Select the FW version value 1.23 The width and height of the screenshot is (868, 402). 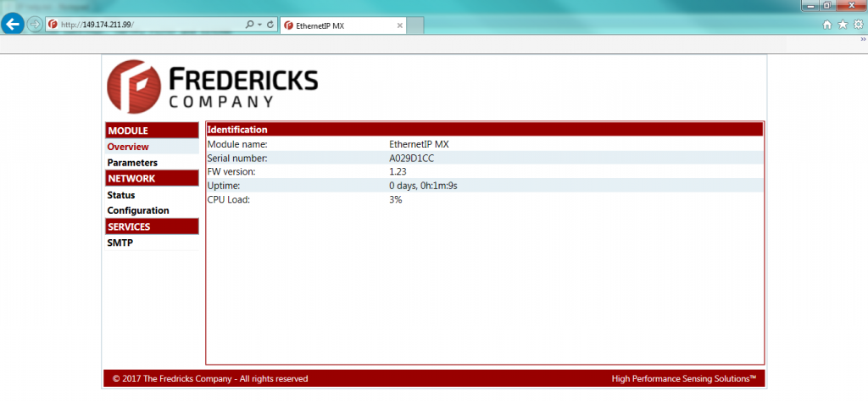coord(398,171)
